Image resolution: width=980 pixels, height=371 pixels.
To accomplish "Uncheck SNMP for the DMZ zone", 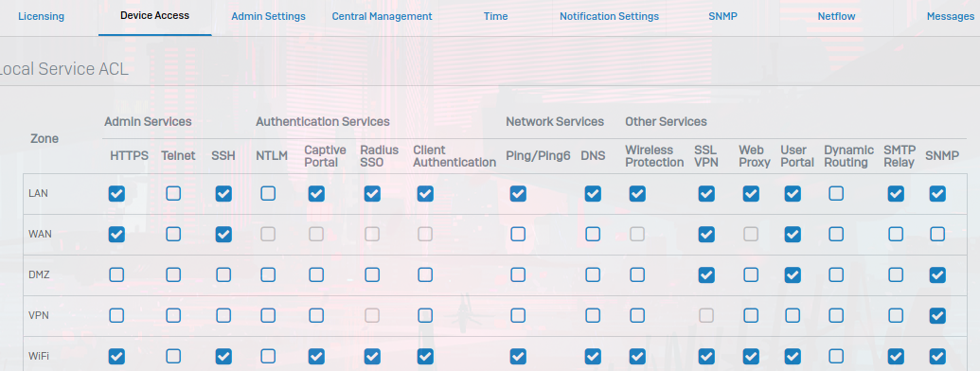I will point(936,274).
